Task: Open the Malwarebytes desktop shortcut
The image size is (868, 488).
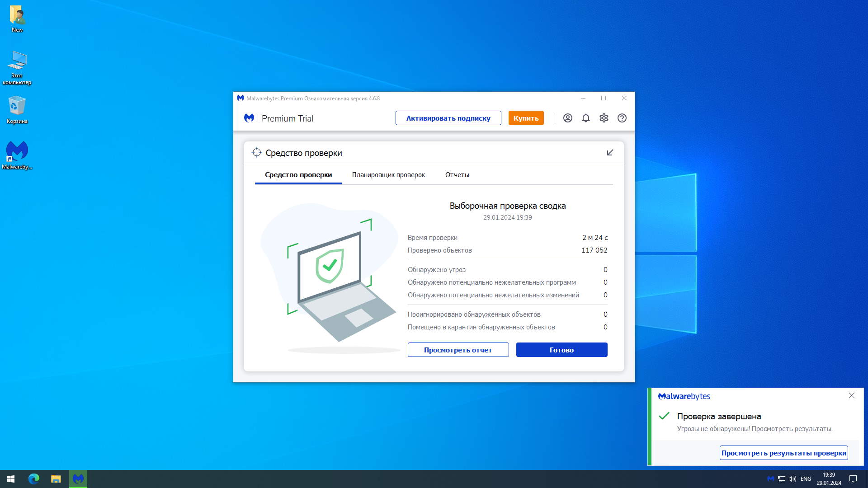Action: tap(17, 154)
